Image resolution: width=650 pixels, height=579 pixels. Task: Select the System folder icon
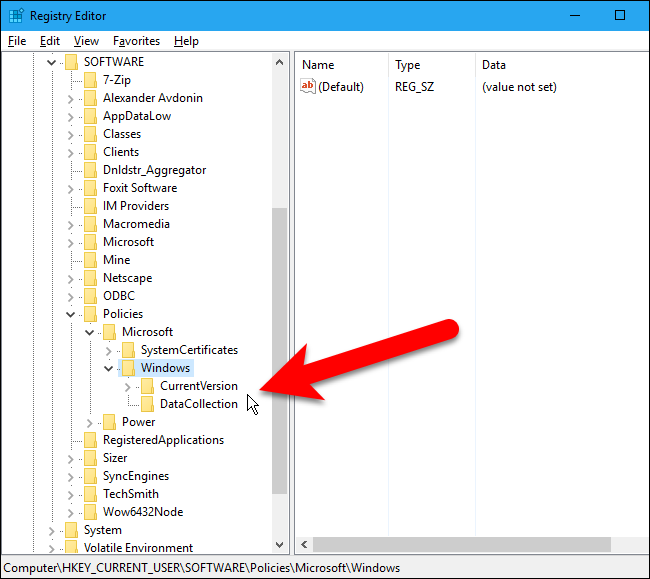click(x=71, y=530)
